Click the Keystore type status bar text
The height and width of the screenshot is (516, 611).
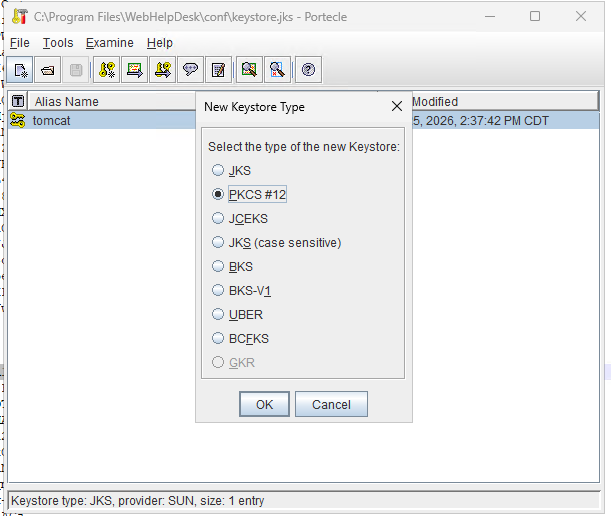[138, 500]
